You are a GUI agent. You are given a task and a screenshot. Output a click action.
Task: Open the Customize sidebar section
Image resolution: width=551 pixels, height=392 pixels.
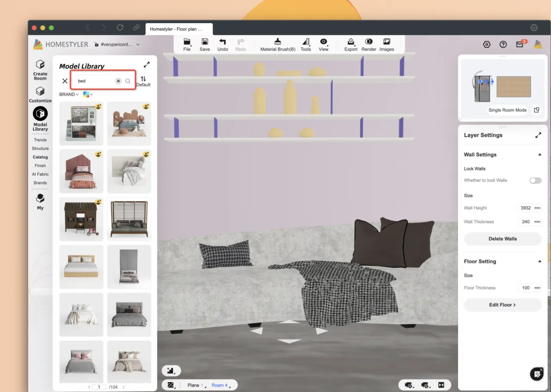coord(40,94)
